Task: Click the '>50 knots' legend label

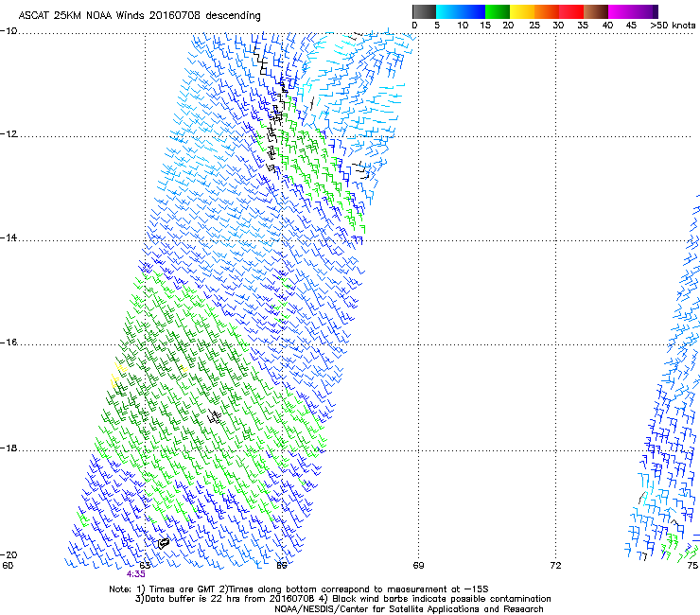Action: tap(673, 25)
